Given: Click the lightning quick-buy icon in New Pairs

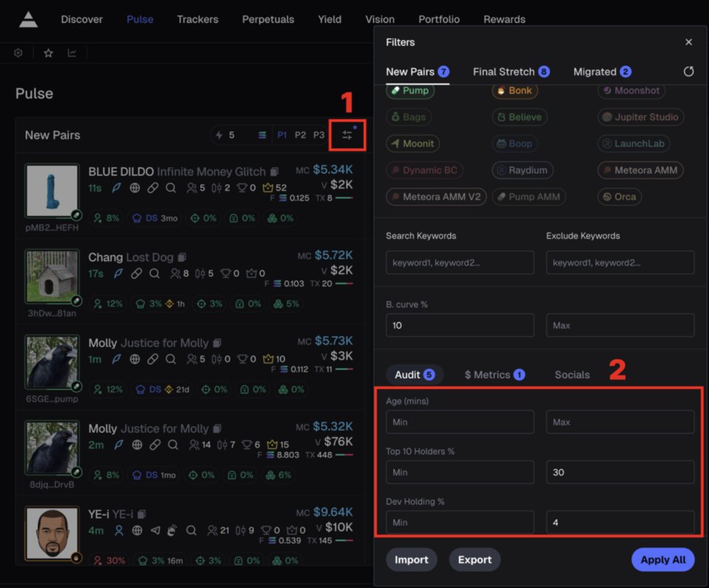Looking at the screenshot, I should [x=219, y=135].
